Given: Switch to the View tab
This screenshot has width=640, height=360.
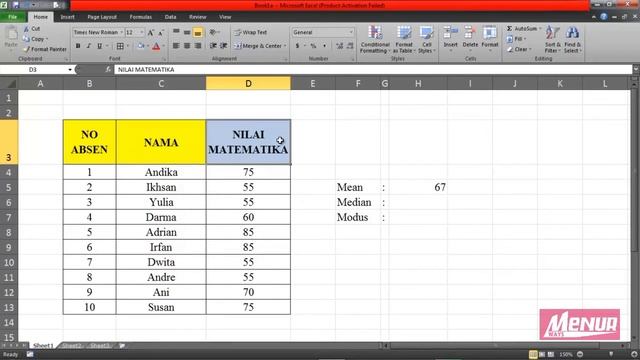Looking at the screenshot, I should pyautogui.click(x=225, y=17).
